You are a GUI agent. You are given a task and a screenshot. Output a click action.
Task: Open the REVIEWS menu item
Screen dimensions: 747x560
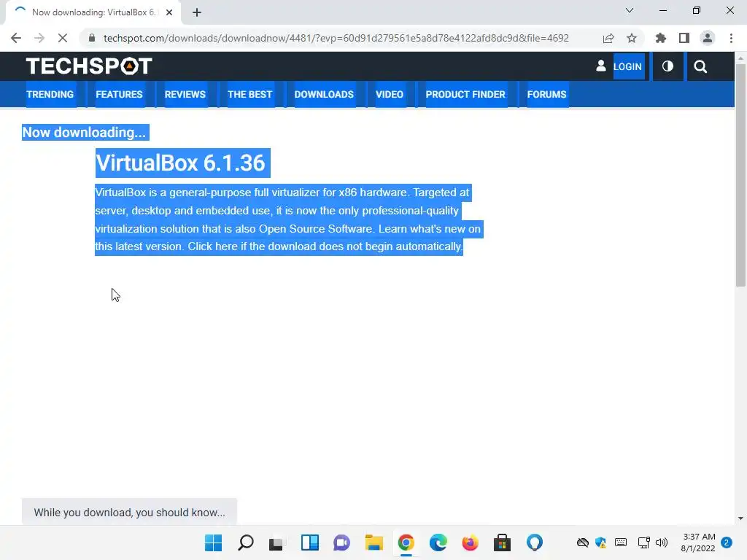(x=185, y=94)
